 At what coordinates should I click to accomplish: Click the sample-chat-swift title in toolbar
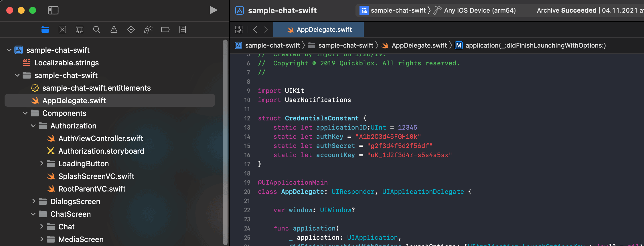pos(282,10)
